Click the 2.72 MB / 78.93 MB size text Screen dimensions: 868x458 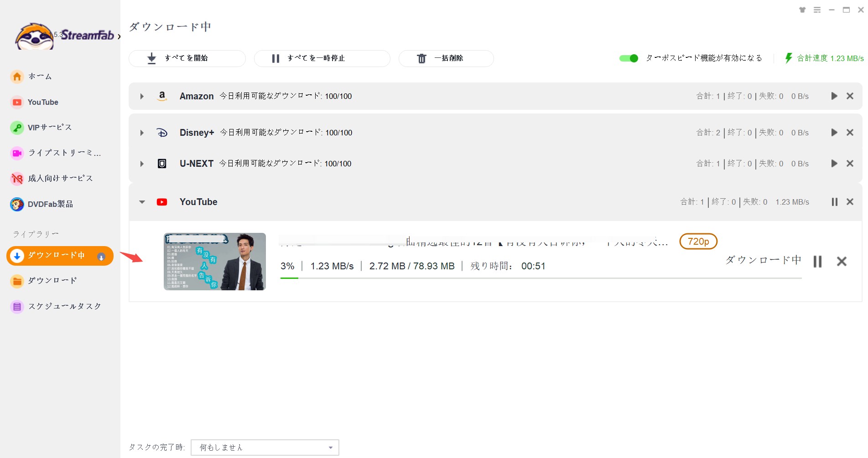[412, 266]
